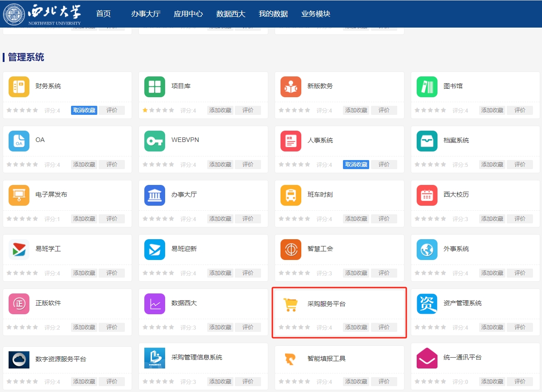Open the 人事系统 HR icon
The width and height of the screenshot is (542, 392).
click(x=291, y=141)
